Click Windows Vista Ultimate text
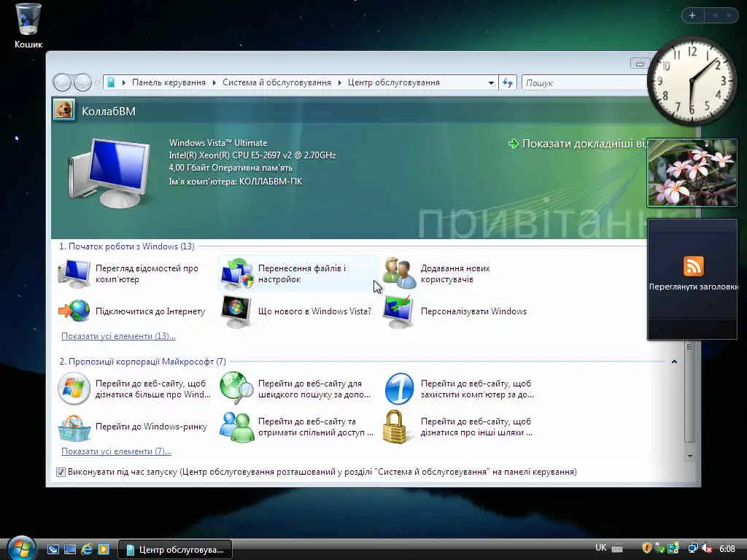 (x=218, y=143)
